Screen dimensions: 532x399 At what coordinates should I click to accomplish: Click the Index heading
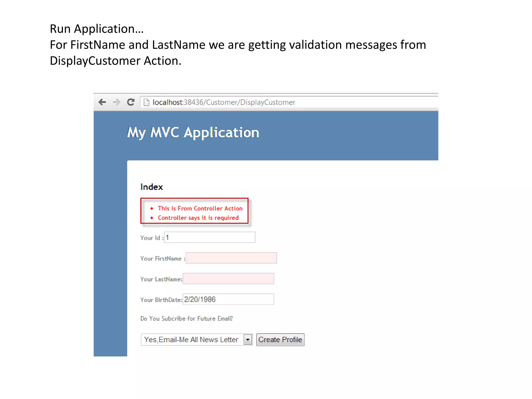pos(151,187)
